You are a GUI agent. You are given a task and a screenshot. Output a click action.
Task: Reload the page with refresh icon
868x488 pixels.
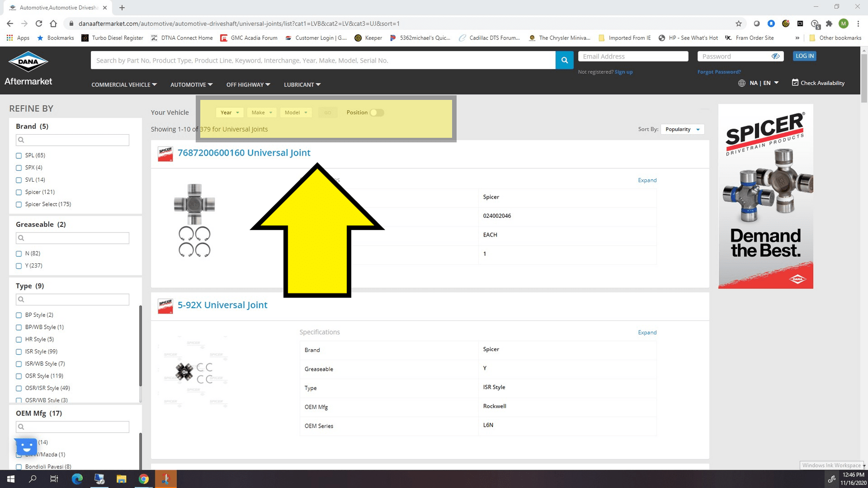(39, 23)
